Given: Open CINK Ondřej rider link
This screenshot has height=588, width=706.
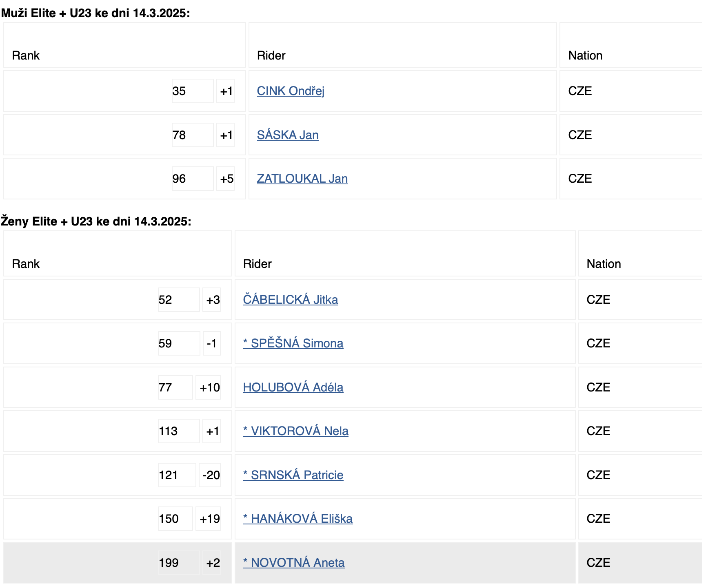Looking at the screenshot, I should click(x=291, y=91).
